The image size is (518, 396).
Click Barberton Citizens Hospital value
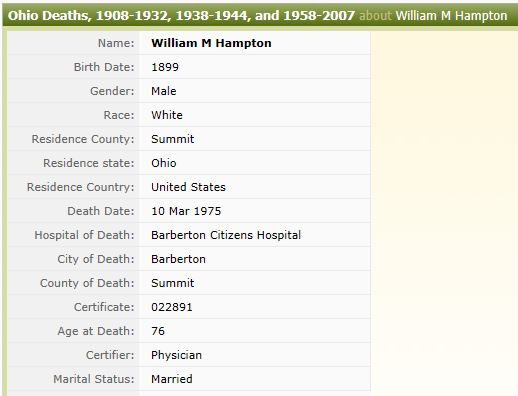[226, 235]
